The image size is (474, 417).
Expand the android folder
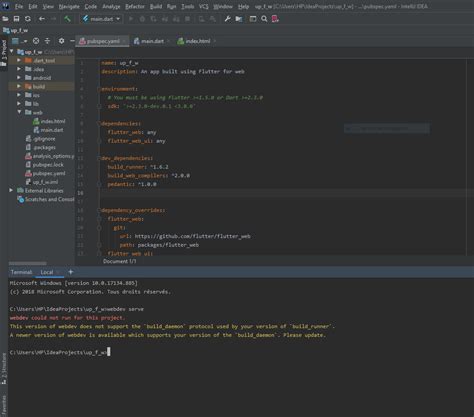[x=19, y=78]
